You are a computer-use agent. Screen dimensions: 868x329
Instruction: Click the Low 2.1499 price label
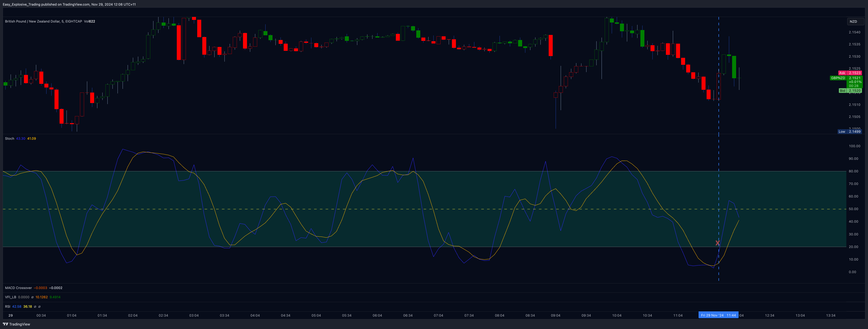850,132
